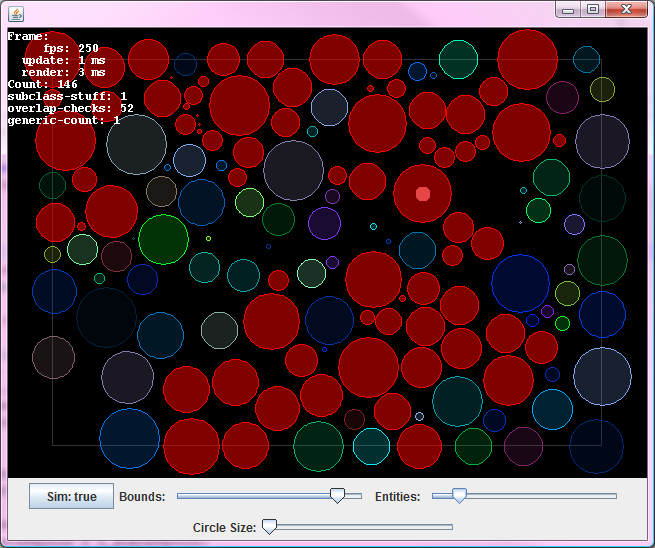Close the simulation window

627,9
